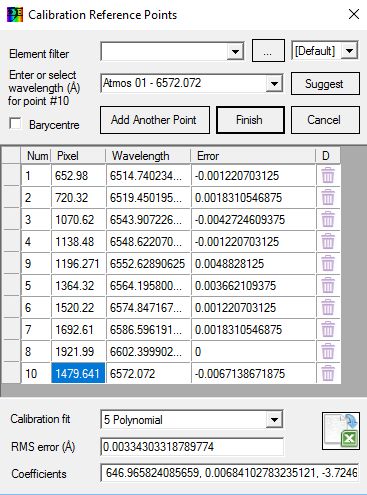
Task: Select wavelength cell 6602.399902...
Action: (x=148, y=351)
